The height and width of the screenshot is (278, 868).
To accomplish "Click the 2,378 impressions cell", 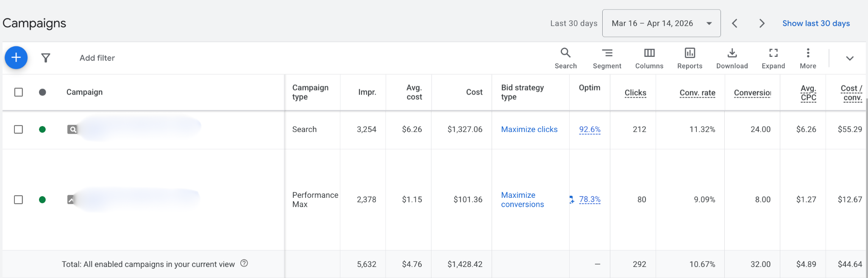I will click(367, 199).
